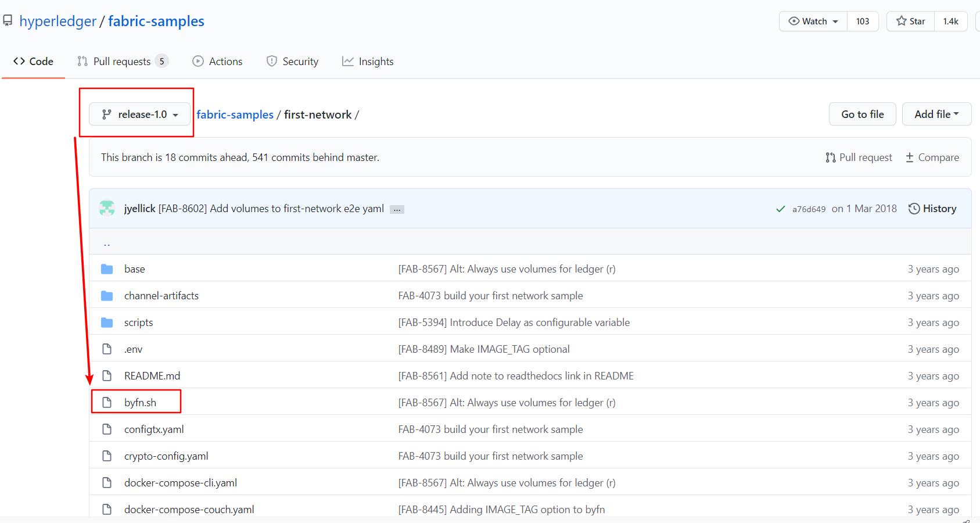This screenshot has height=523, width=980.
Task: Open the scripts folder
Action: [138, 323]
